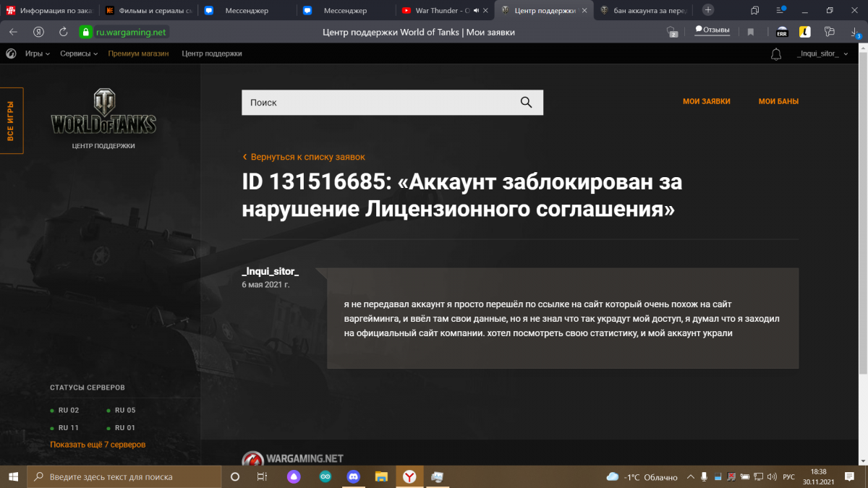Focus the Поиск search field
The width and height of the screenshot is (868, 488).
[376, 103]
